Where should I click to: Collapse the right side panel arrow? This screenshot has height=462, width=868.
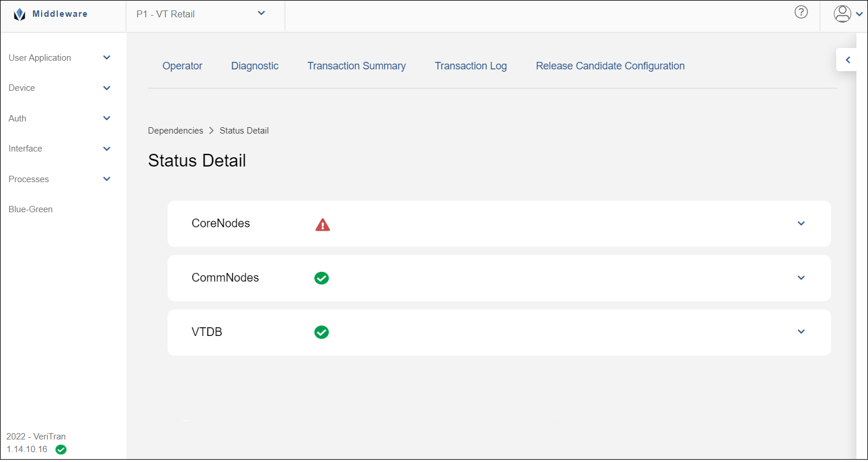(848, 60)
